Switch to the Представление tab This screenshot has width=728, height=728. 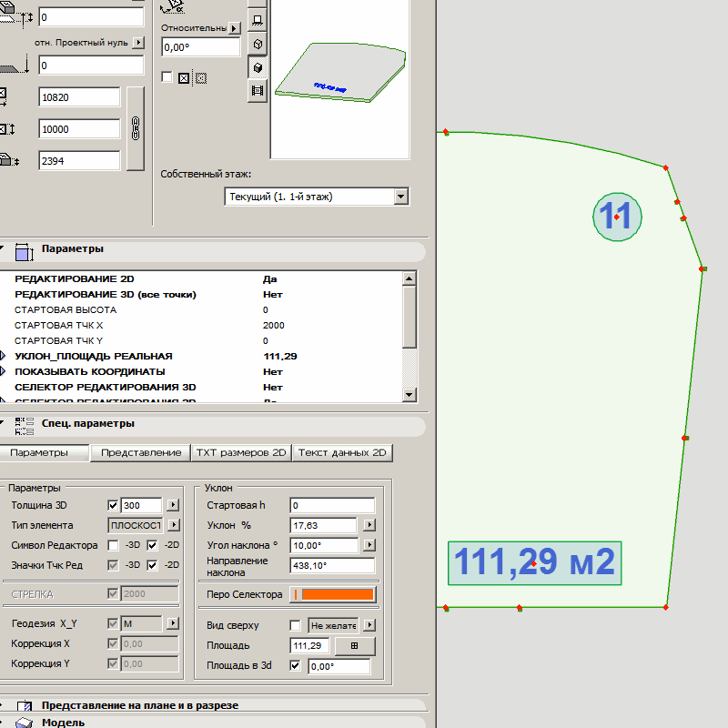(141, 452)
